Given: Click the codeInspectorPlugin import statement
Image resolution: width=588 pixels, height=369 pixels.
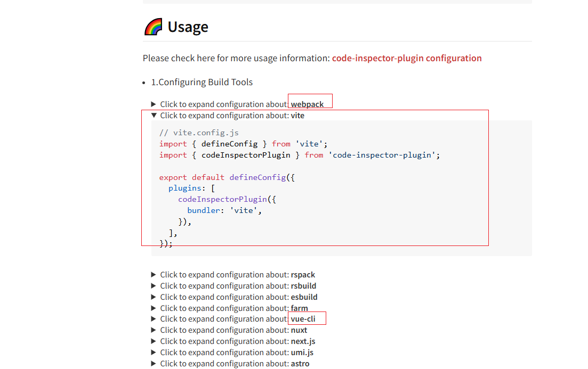Looking at the screenshot, I should click(x=299, y=155).
